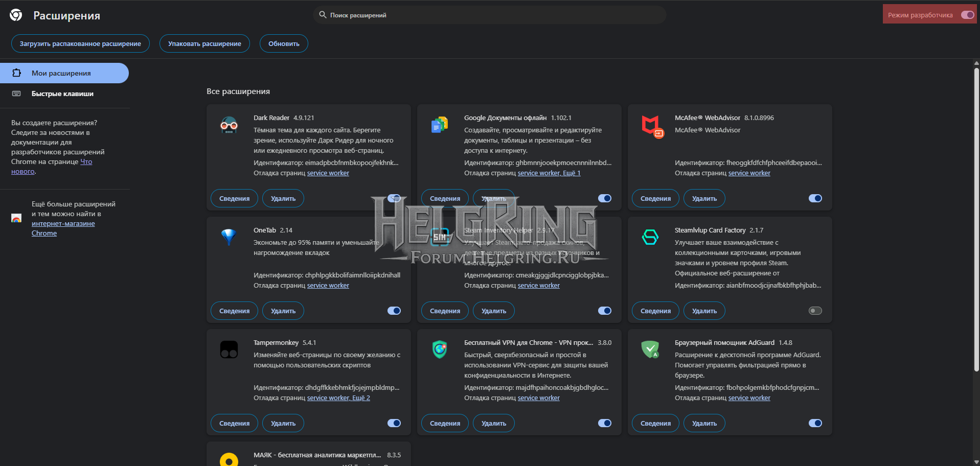Screen dimensions: 980x466
Task: Focus the Поиск расширений search field
Action: [489, 15]
